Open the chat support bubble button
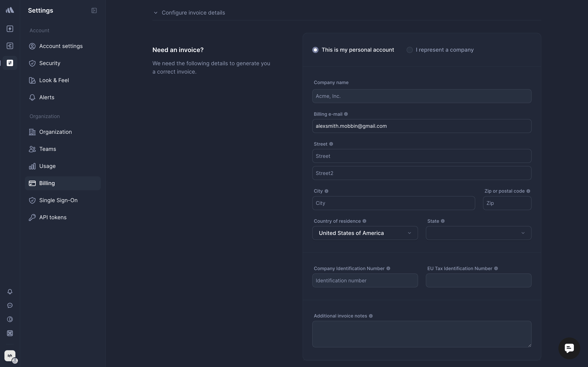The width and height of the screenshot is (588, 367). pos(569,348)
